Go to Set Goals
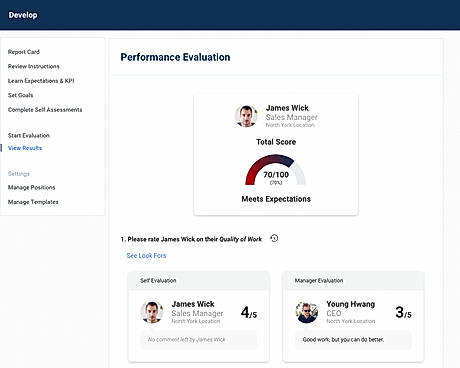This screenshot has height=368, width=460. pyautogui.click(x=21, y=95)
